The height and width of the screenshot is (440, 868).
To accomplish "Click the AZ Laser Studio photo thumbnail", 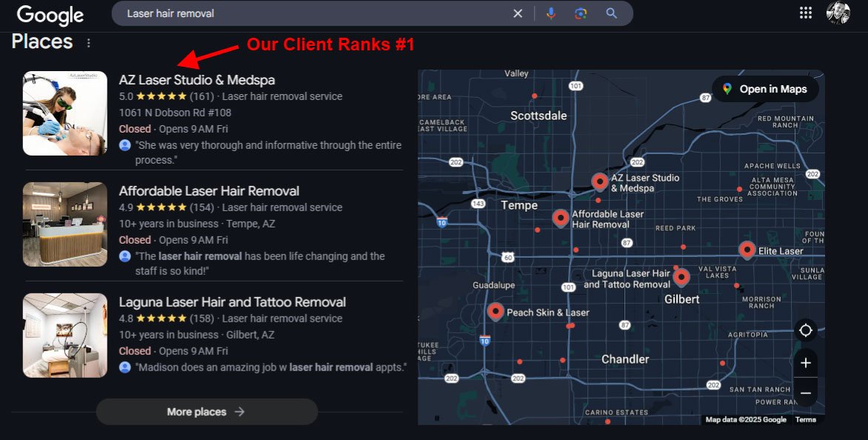I will click(65, 113).
